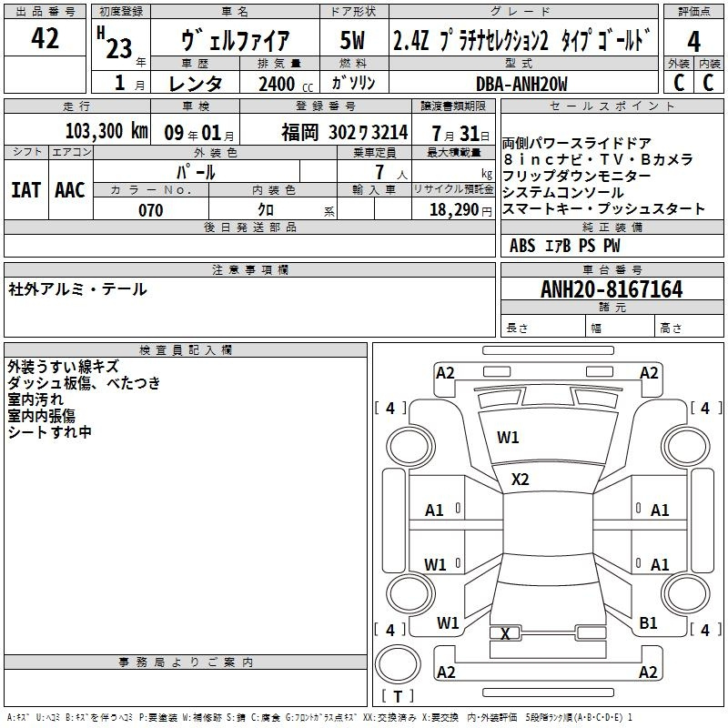
Task: Click the lot number 42 field
Action: point(45,37)
